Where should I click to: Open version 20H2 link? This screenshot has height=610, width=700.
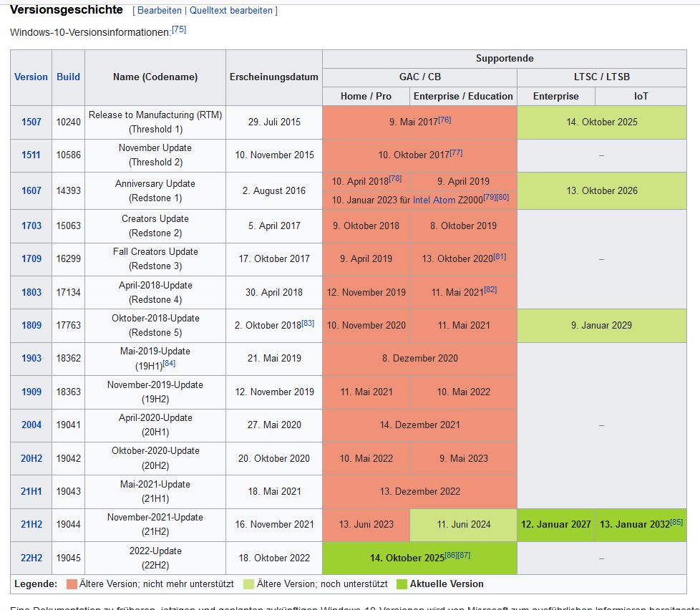[x=31, y=458]
